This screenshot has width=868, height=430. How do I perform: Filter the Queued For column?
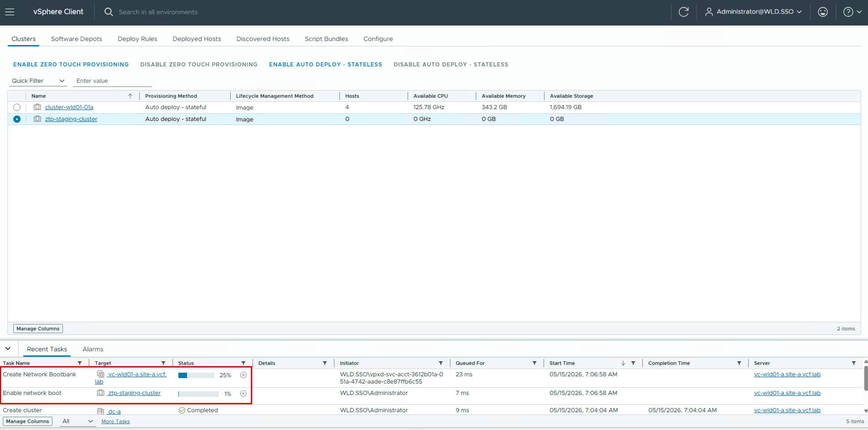(535, 363)
